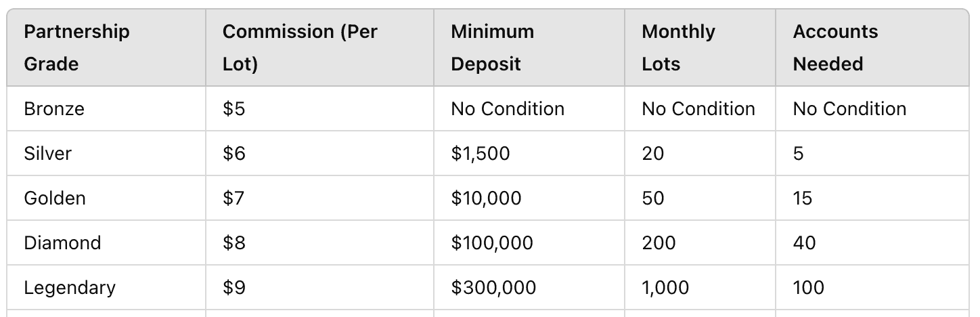
Task: Click the Diamond row's 40 accounts cell
Action: (x=805, y=242)
